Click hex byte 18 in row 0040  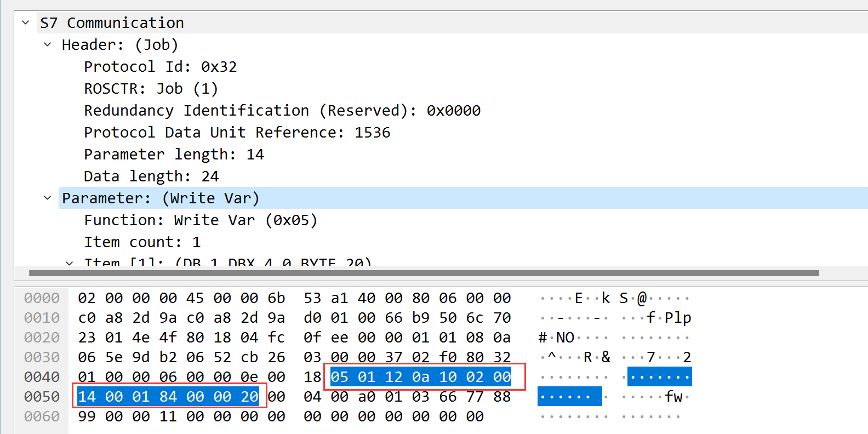312,377
